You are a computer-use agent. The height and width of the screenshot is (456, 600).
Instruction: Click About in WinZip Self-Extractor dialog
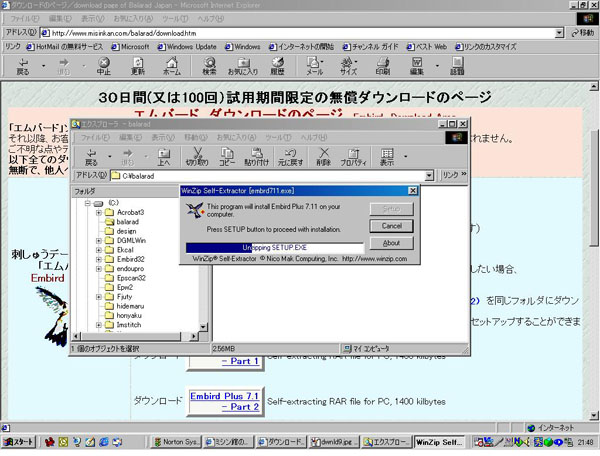(391, 243)
